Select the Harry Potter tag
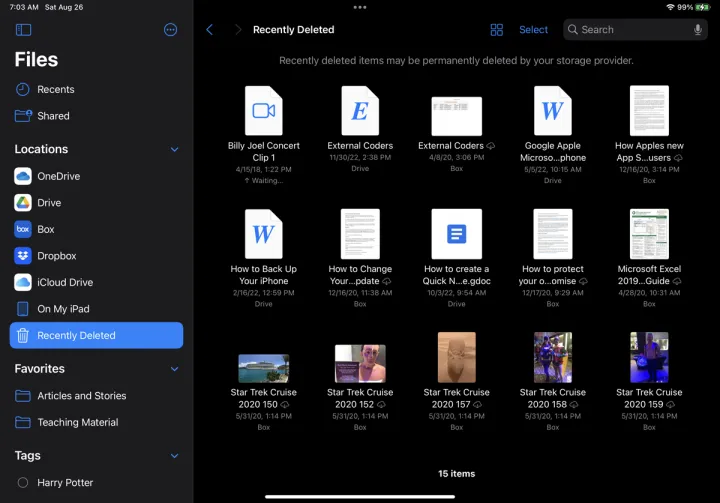The width and height of the screenshot is (720, 503). [x=65, y=483]
